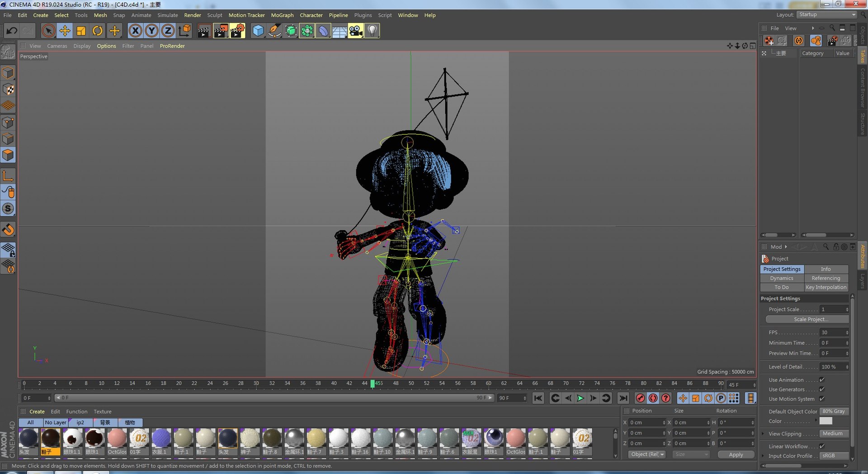
Task: Play the animation forwards
Action: pyautogui.click(x=580, y=398)
